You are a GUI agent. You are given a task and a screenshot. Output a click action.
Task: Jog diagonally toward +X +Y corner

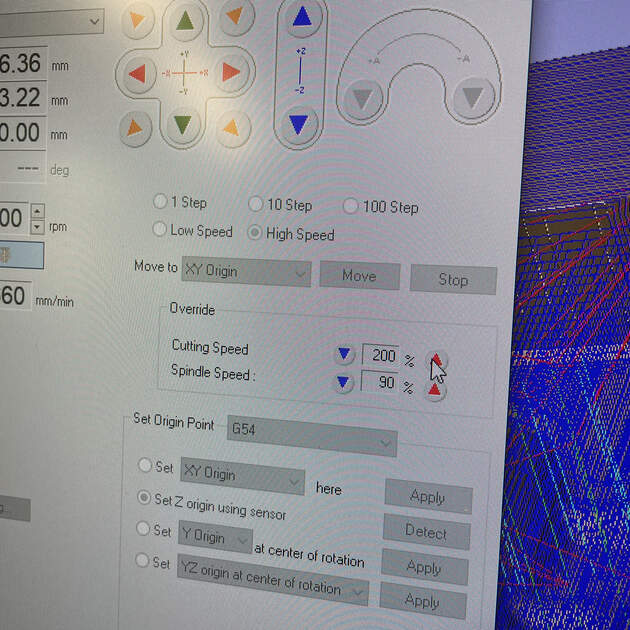coord(235,16)
